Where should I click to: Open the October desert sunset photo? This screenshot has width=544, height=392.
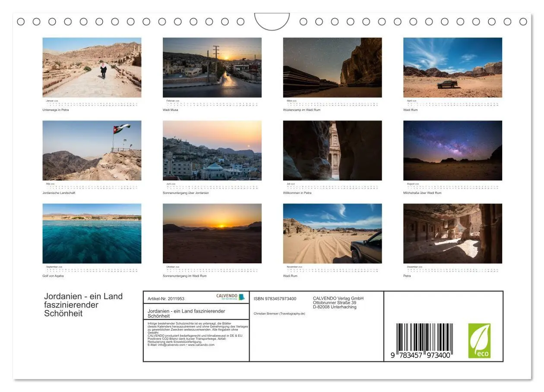coord(212,234)
